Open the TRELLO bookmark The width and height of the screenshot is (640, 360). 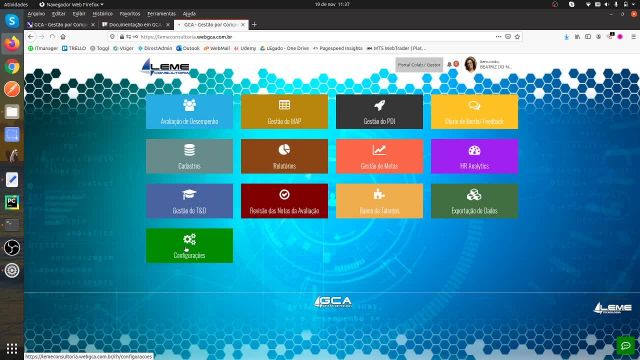pos(74,48)
